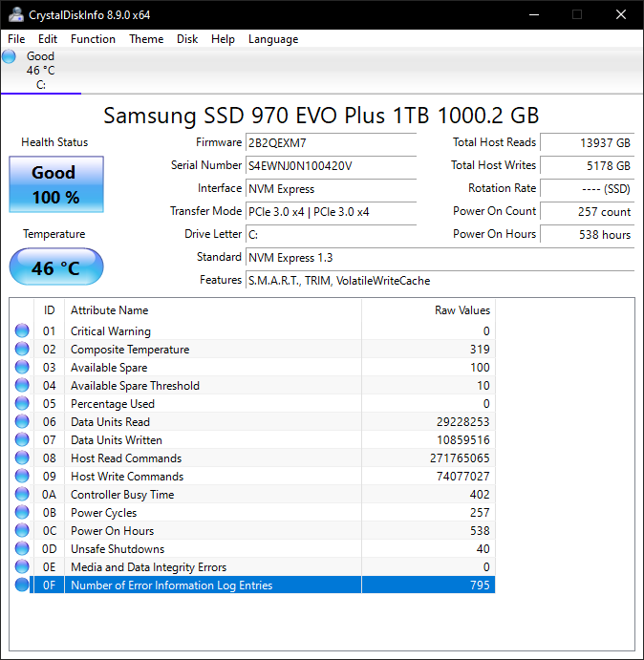
Task: Click Power On Hours value 538 hours
Action: pyautogui.click(x=587, y=234)
